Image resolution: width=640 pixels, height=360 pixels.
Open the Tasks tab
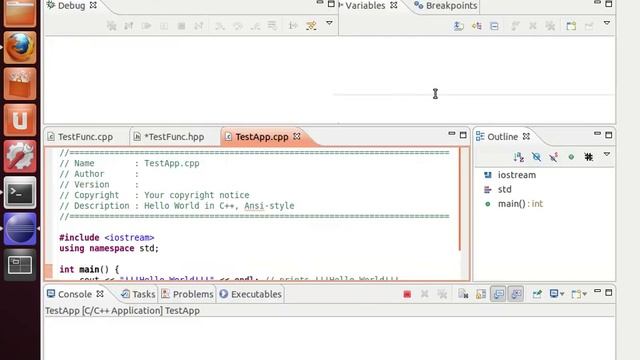[138, 294]
